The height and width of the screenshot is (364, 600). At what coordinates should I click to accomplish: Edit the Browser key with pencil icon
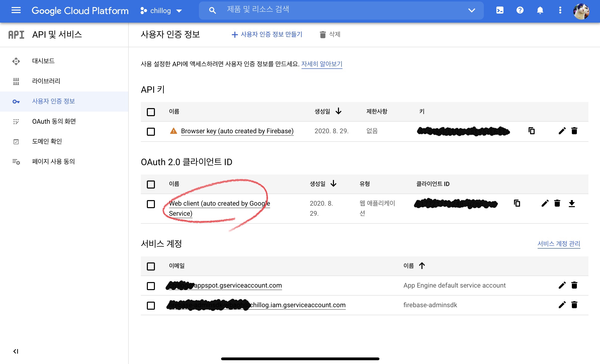pyautogui.click(x=562, y=131)
